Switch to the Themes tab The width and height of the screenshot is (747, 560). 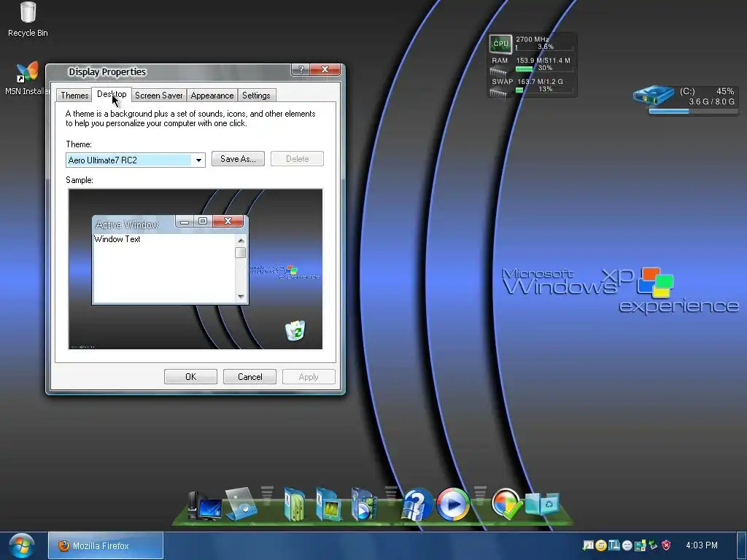(74, 96)
